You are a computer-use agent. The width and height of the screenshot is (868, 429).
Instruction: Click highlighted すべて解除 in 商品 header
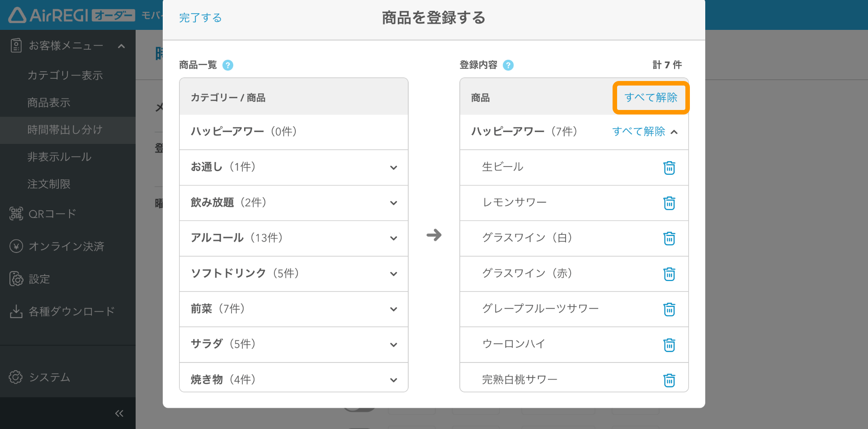point(651,97)
